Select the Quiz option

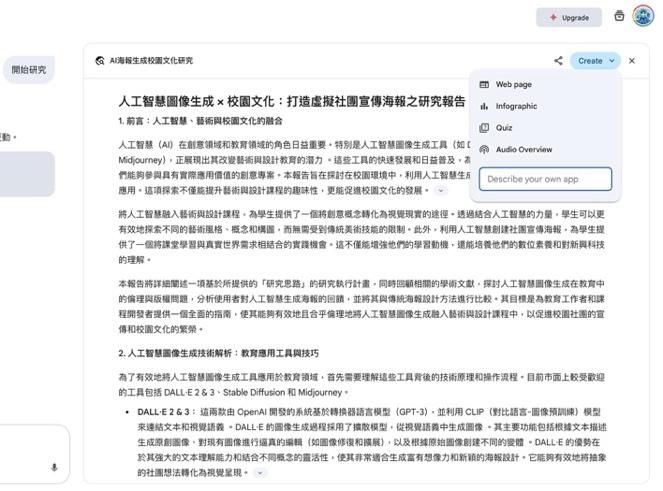pos(505,128)
